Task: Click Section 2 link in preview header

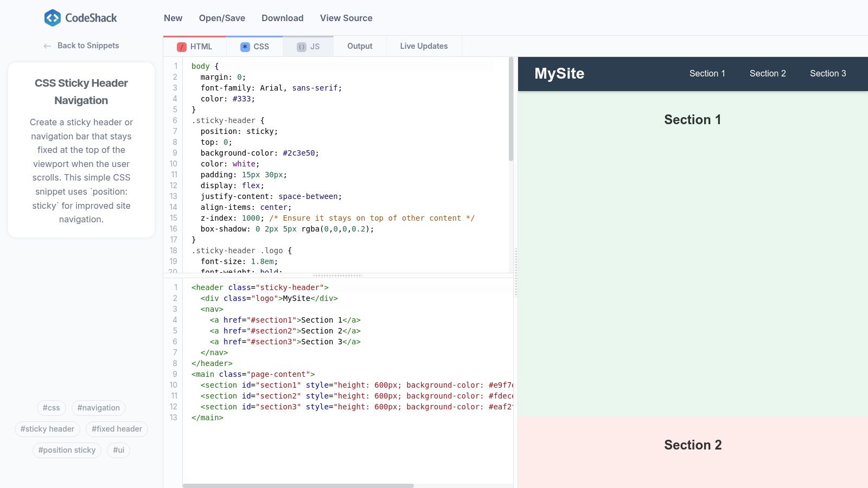Action: pyautogui.click(x=768, y=74)
